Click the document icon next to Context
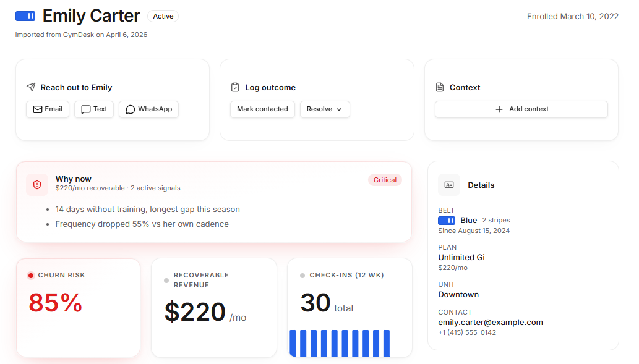Viewport: 639px width, 364px height. [x=440, y=87]
